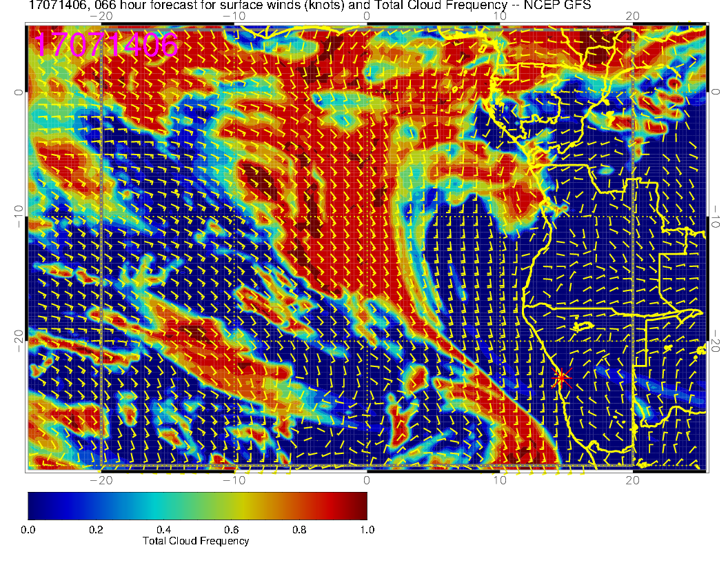The height and width of the screenshot is (563, 728).
Task: Click the red star location marker
Action: (x=561, y=377)
